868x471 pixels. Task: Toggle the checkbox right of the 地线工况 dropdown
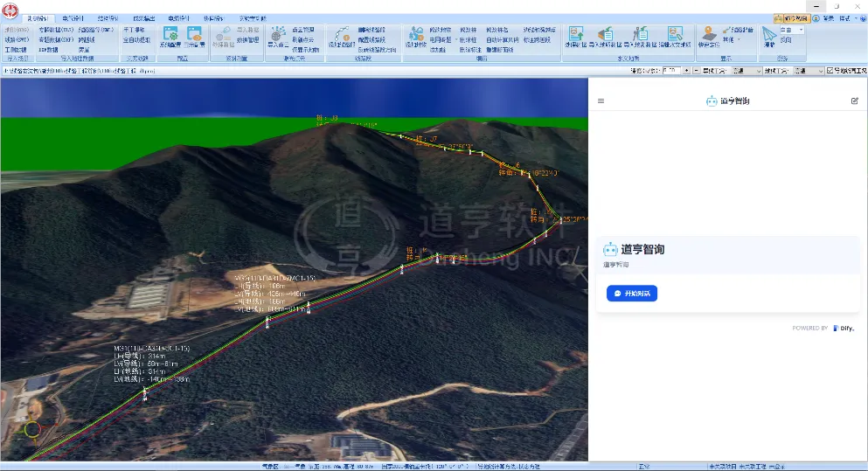tap(830, 70)
